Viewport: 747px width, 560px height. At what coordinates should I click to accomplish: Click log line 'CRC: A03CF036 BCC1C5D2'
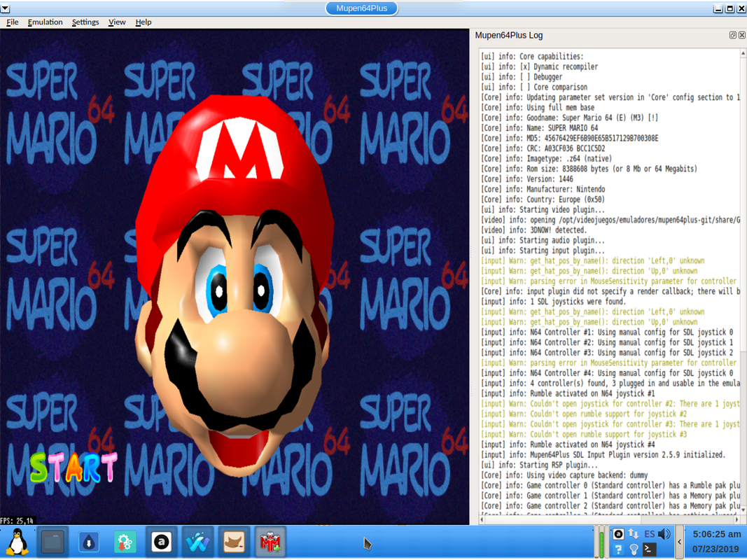(543, 148)
